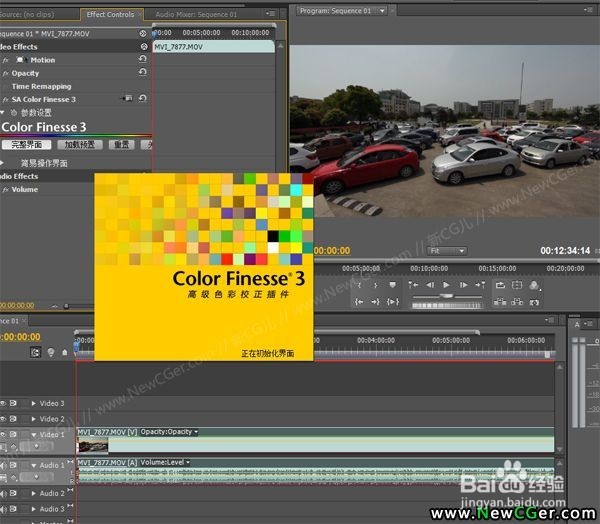Switch to Audio Mixer: Sequence 01 tab
Viewport: 600px width, 524px height.
pyautogui.click(x=196, y=15)
